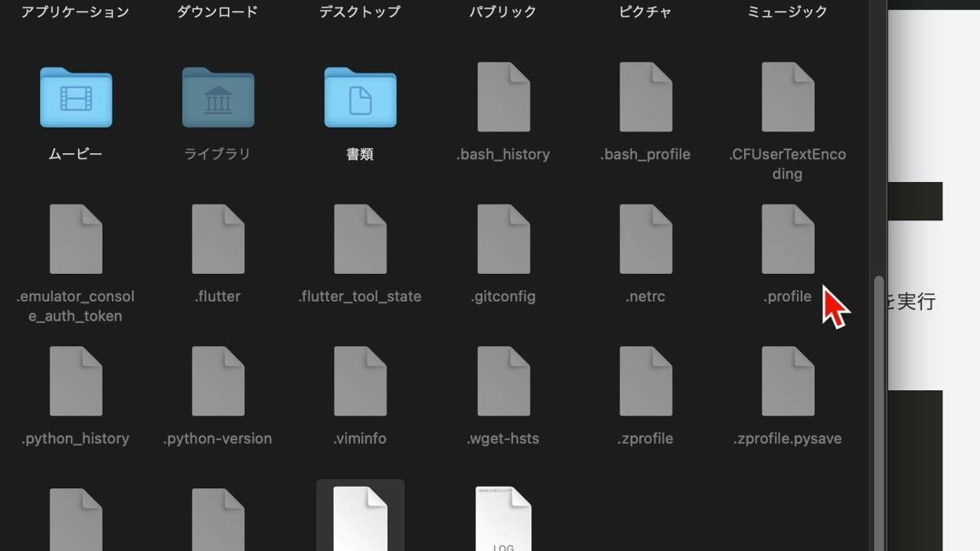Select the .python_history file
980x551 pixels.
(x=76, y=382)
